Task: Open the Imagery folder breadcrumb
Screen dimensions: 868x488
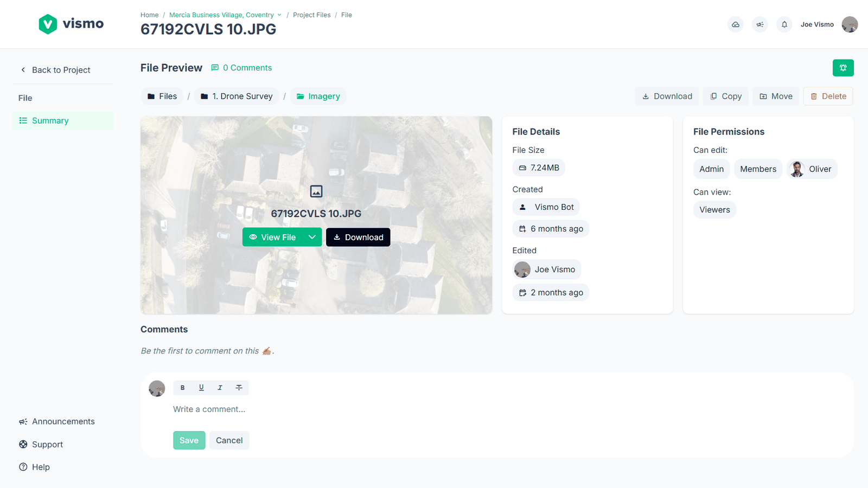Action: [318, 96]
